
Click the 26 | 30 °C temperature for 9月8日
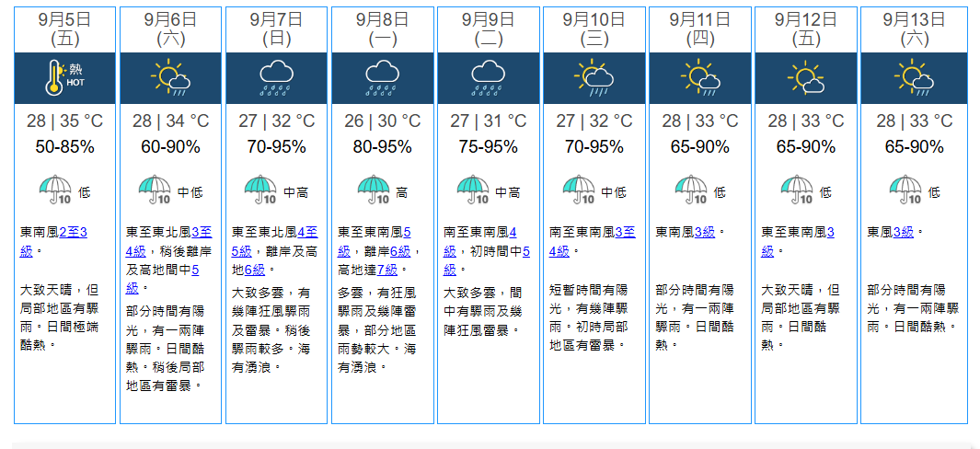(x=382, y=121)
